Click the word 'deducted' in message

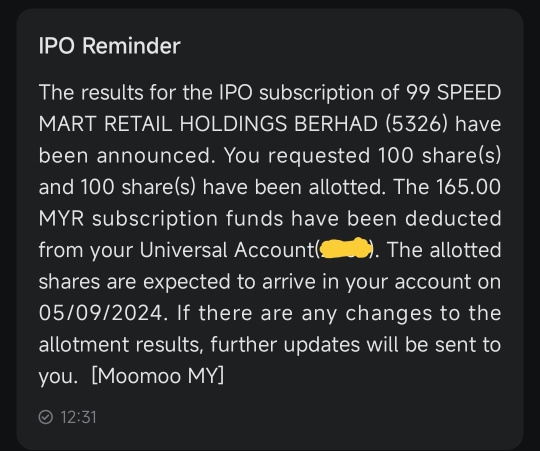tap(453, 218)
